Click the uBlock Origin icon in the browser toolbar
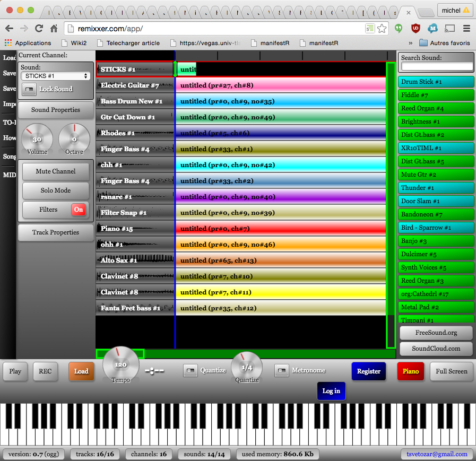The width and height of the screenshot is (476, 461). tap(415, 29)
